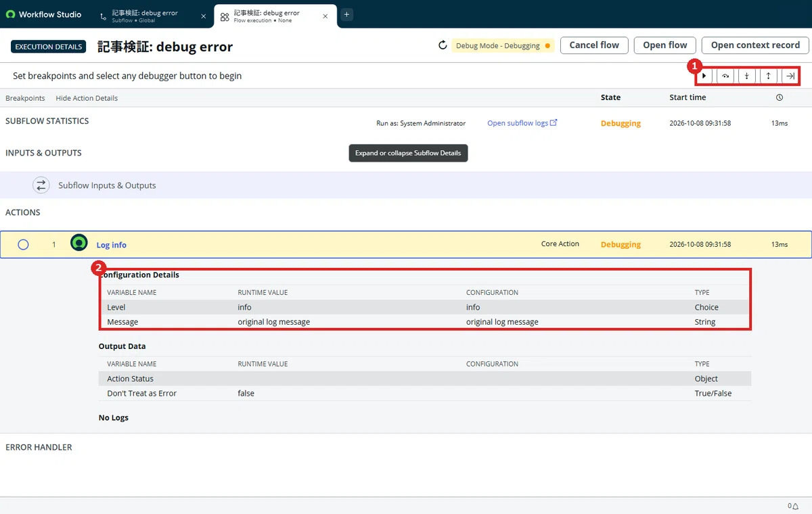Screen dimensions: 812x514
Task: Click the Run to End debugger button
Action: click(x=790, y=76)
